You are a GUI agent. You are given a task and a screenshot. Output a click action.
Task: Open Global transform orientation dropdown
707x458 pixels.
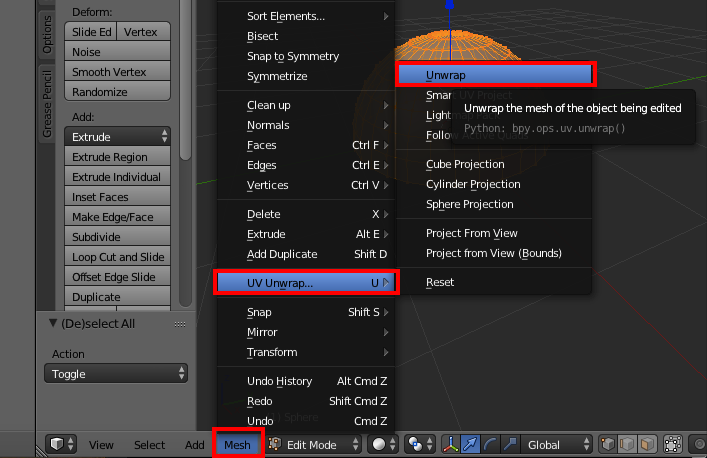556,444
